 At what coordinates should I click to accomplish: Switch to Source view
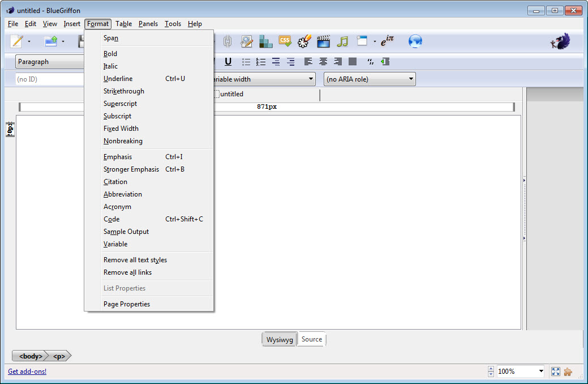click(311, 339)
